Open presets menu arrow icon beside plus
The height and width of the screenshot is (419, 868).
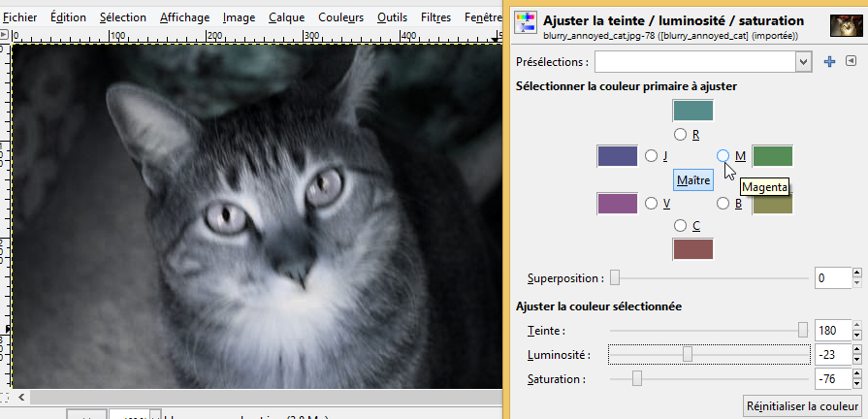852,61
